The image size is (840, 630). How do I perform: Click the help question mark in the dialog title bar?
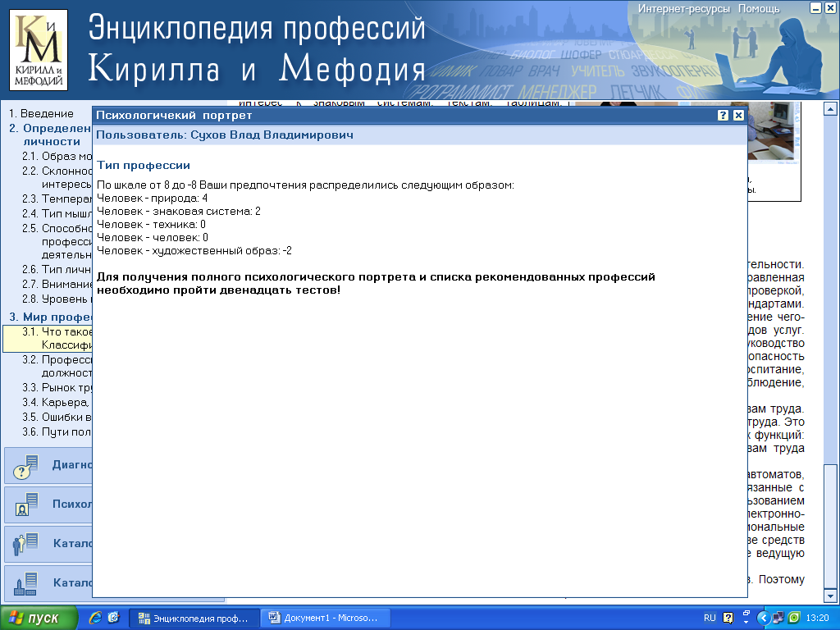coord(723,115)
